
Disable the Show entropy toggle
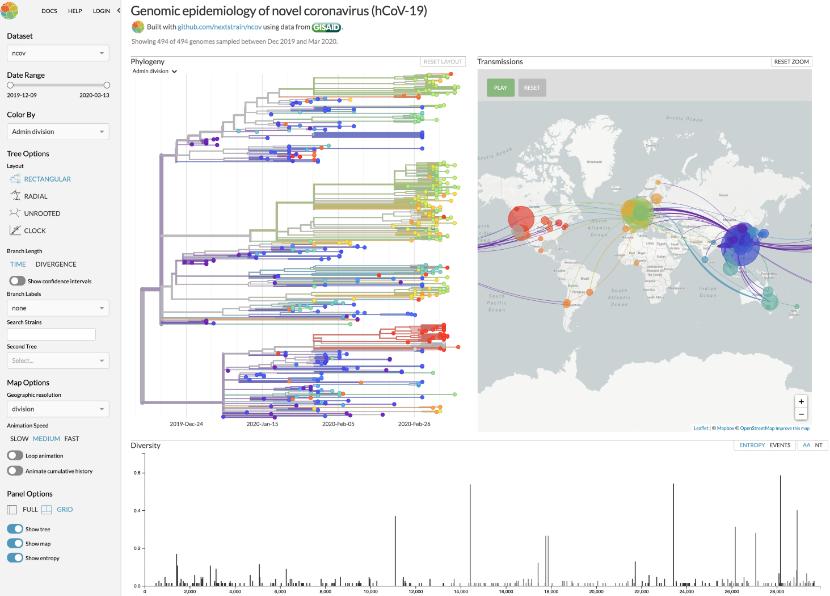[15, 557]
